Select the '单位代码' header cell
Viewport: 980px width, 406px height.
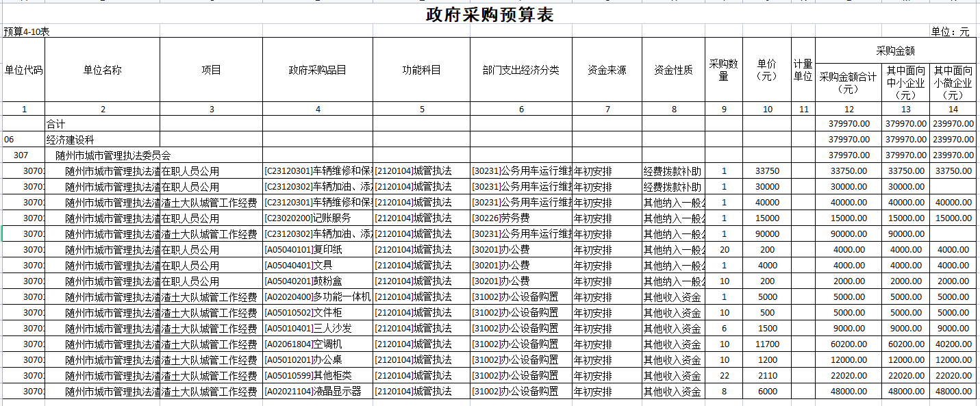pyautogui.click(x=24, y=70)
